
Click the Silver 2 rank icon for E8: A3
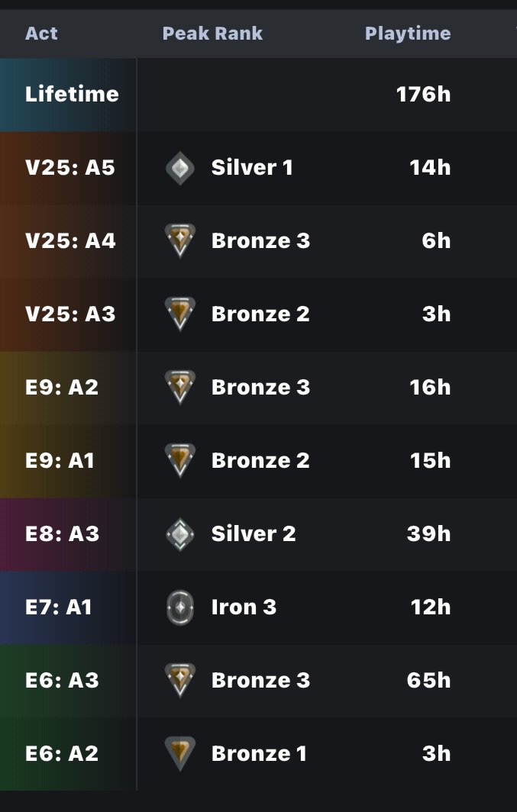179,534
